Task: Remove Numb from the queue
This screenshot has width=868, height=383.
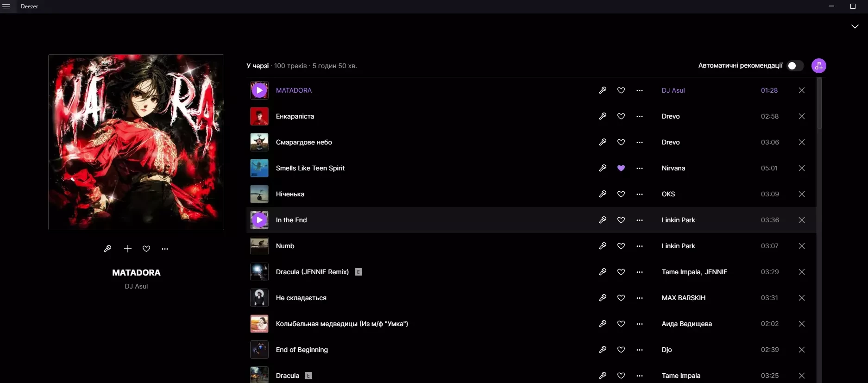Action: [802, 246]
